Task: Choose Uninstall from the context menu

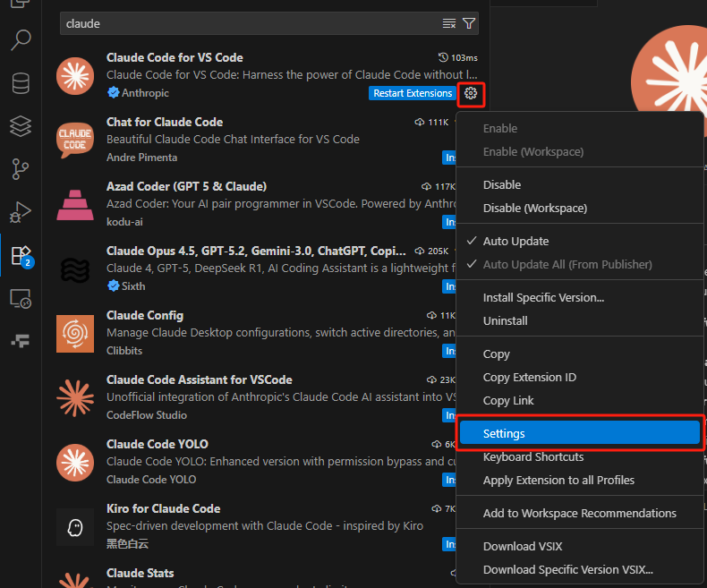Action: (x=580, y=320)
